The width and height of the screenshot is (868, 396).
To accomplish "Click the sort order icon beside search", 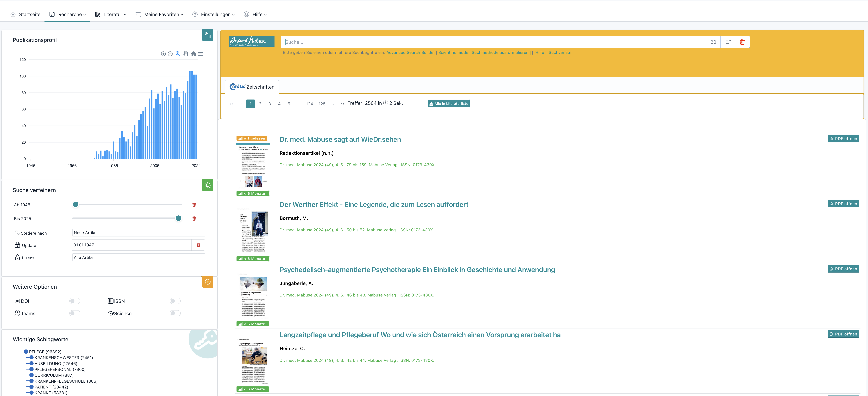I will pyautogui.click(x=728, y=42).
